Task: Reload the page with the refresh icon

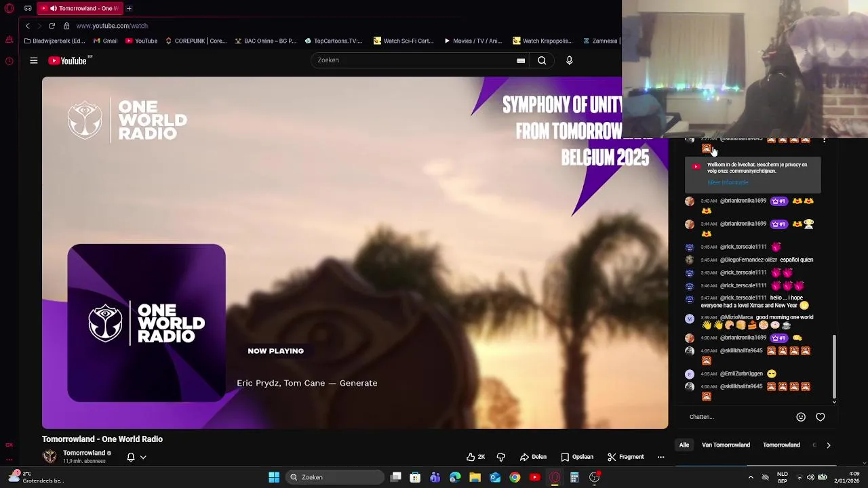Action: pyautogui.click(x=52, y=26)
